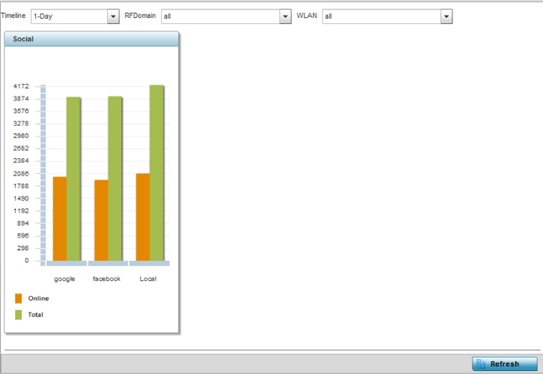Click the Total legend label
The image size is (543, 374).
[x=36, y=314]
